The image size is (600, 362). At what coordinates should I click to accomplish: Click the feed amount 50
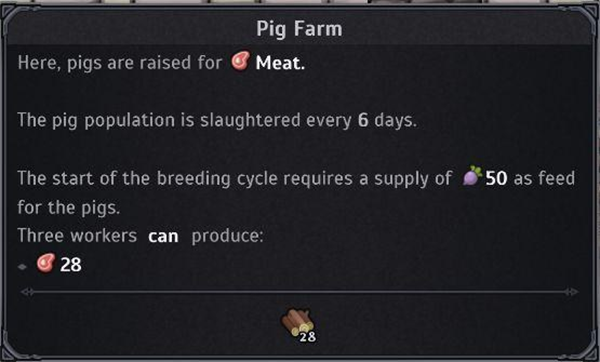[x=496, y=178]
